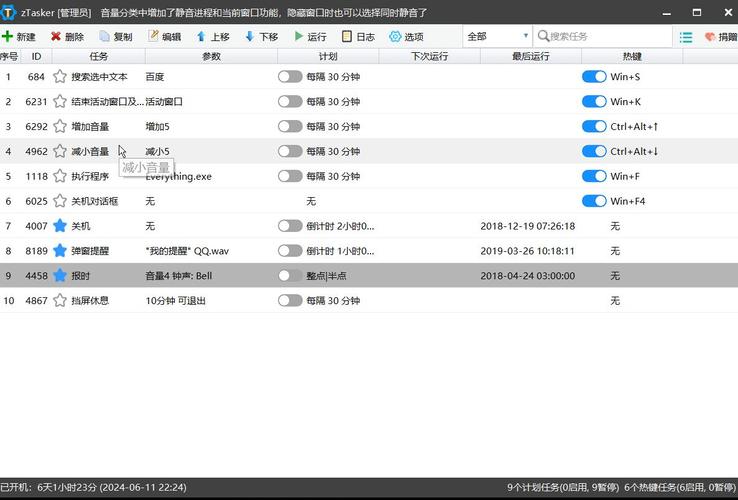Click the 活动窗口 parameter cell

point(164,101)
